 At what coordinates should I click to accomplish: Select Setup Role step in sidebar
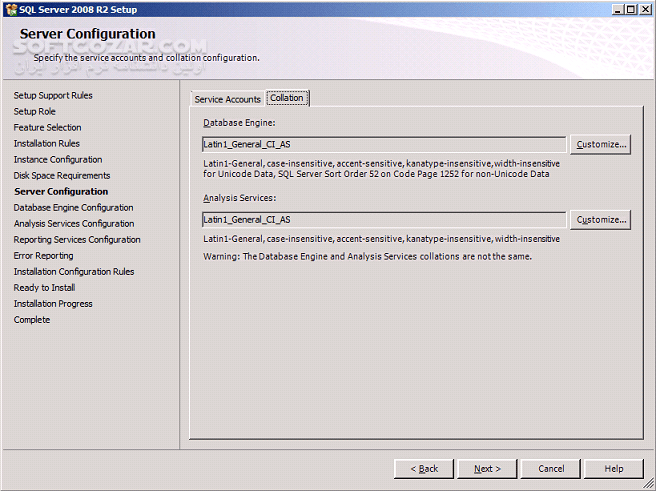pos(34,111)
